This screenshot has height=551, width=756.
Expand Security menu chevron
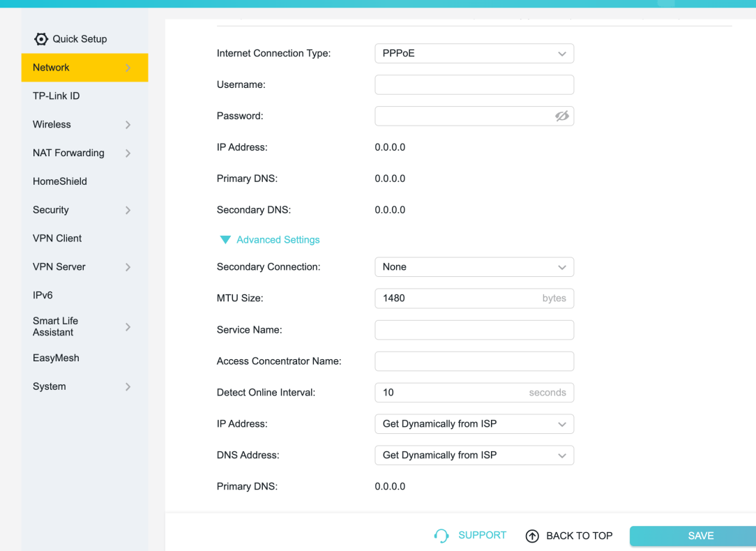tap(128, 210)
